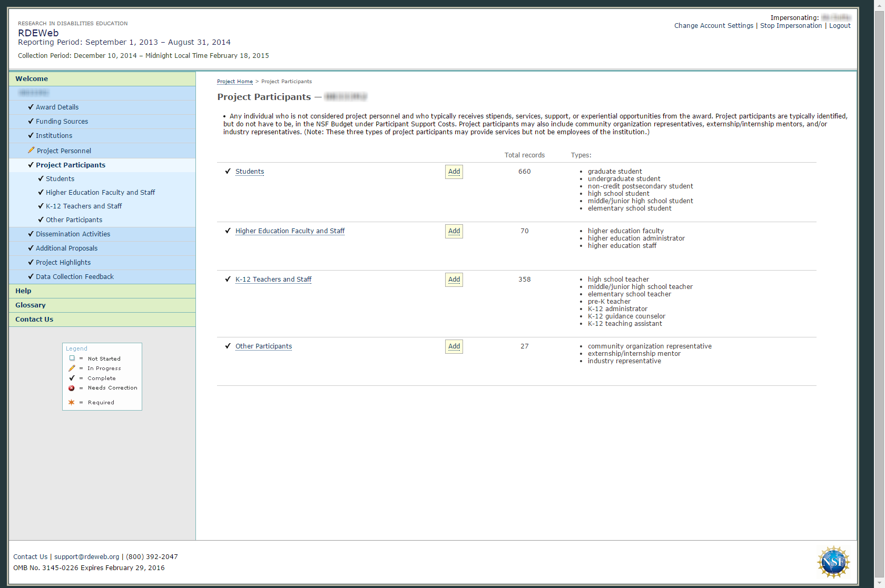Open Data Collection Feedback in sidebar

click(75, 276)
